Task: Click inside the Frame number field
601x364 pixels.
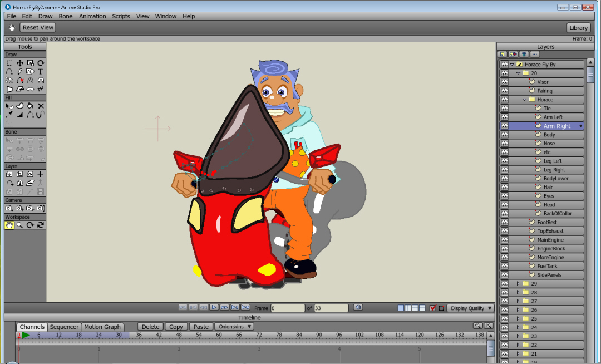Action: [x=288, y=307]
